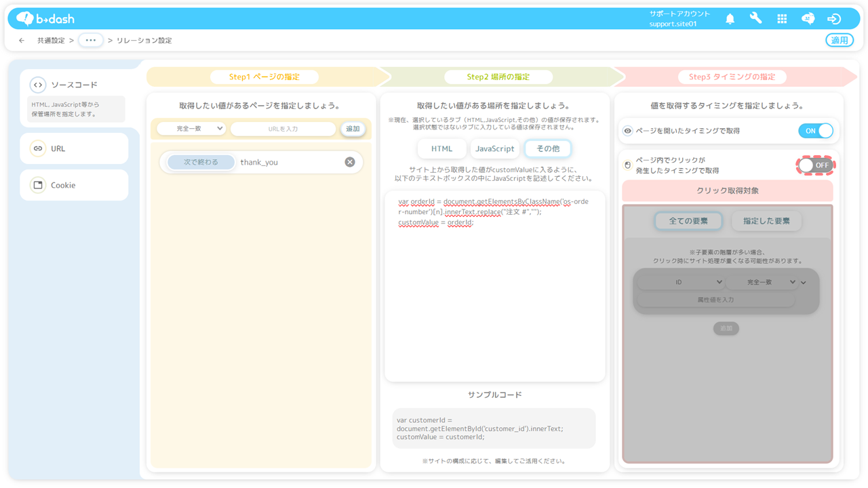The image size is (868, 488).
Task: Click the 属性値を入力 input field
Action: click(716, 300)
